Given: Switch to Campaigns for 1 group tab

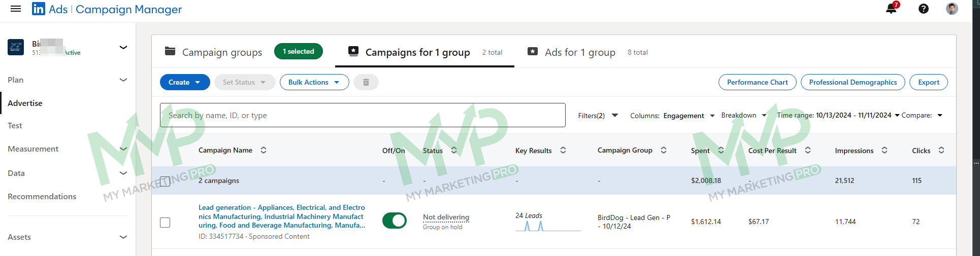Looking at the screenshot, I should [424, 52].
